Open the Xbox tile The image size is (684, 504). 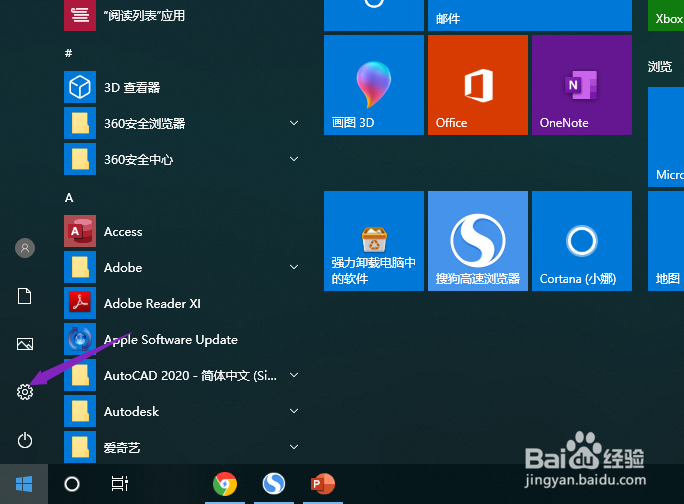[666, 15]
